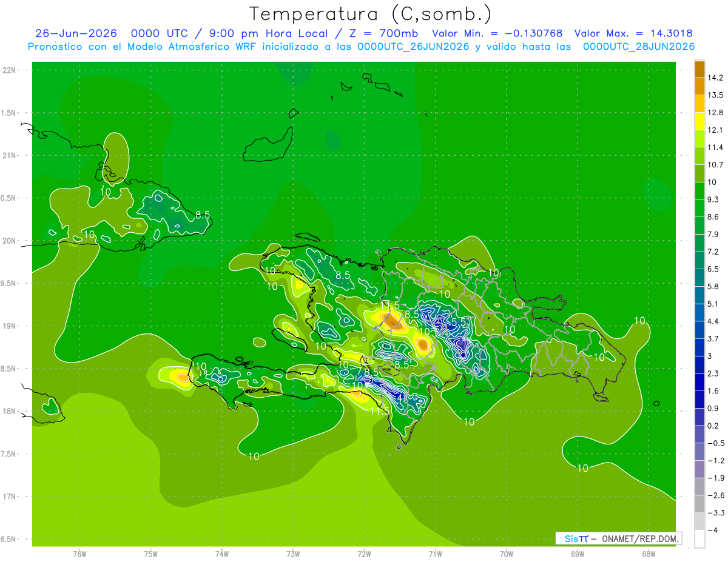
Task: Select the "70W" longitude axis label
Action: click(507, 554)
